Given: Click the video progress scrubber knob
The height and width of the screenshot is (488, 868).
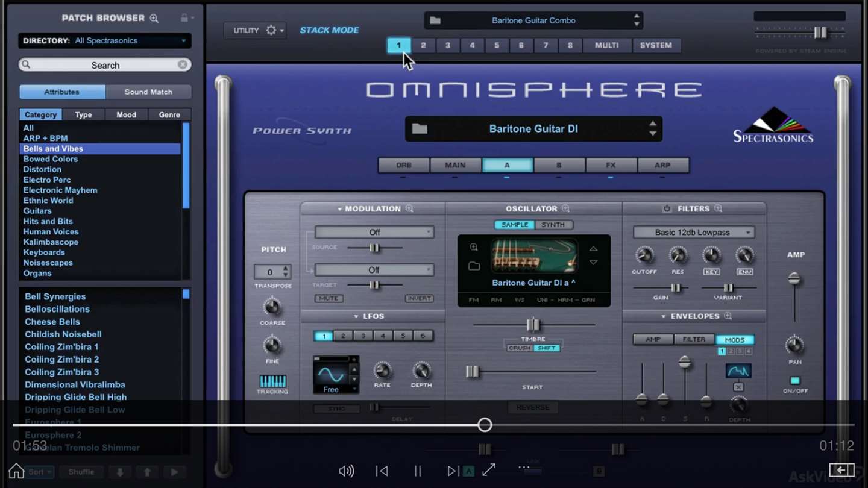Looking at the screenshot, I should click(485, 425).
